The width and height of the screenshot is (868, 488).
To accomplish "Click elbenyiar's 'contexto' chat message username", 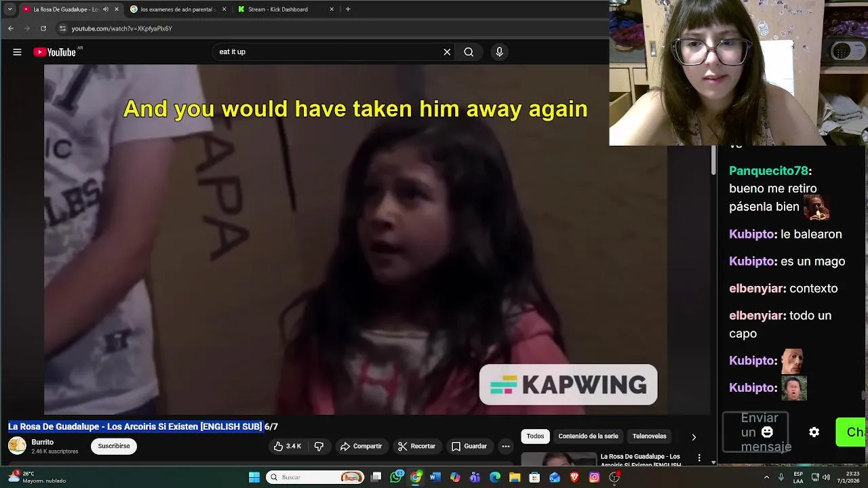I will pyautogui.click(x=756, y=288).
